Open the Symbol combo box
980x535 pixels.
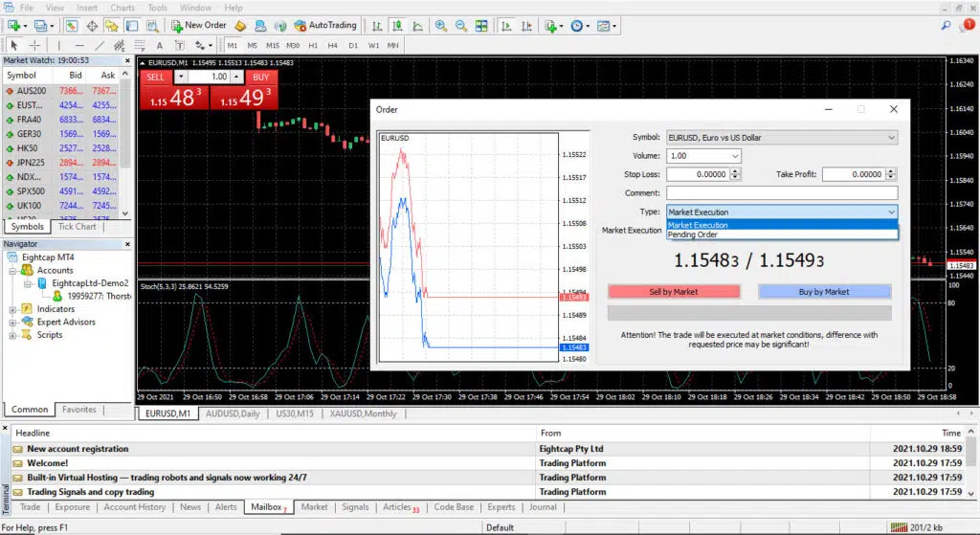click(782, 138)
